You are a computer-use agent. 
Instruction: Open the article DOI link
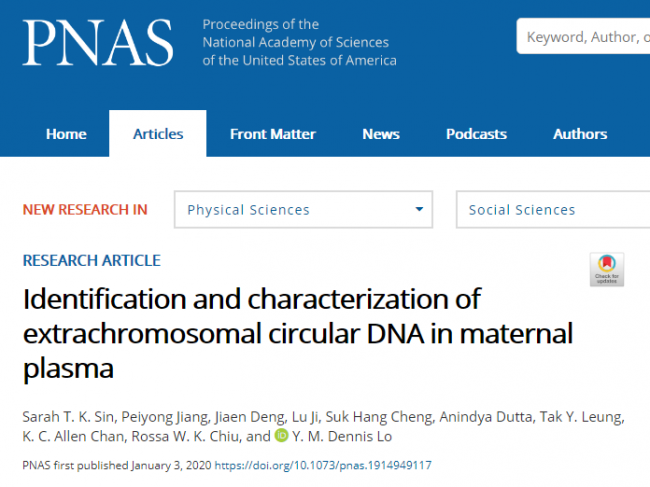tap(323, 465)
